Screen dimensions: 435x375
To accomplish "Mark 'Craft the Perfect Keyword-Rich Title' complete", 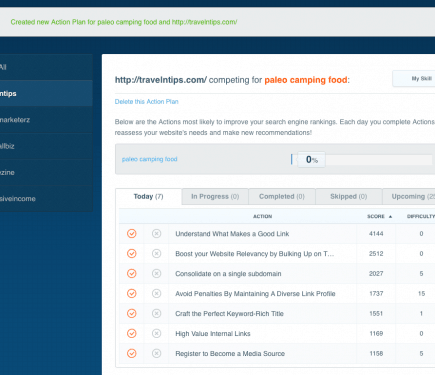I will pos(132,313).
